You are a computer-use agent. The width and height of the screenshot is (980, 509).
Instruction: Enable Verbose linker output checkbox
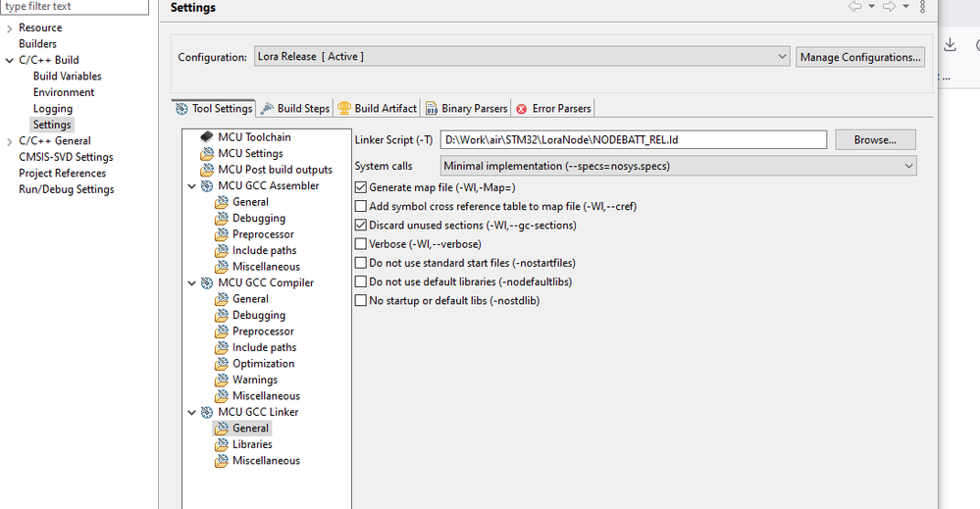tap(361, 244)
